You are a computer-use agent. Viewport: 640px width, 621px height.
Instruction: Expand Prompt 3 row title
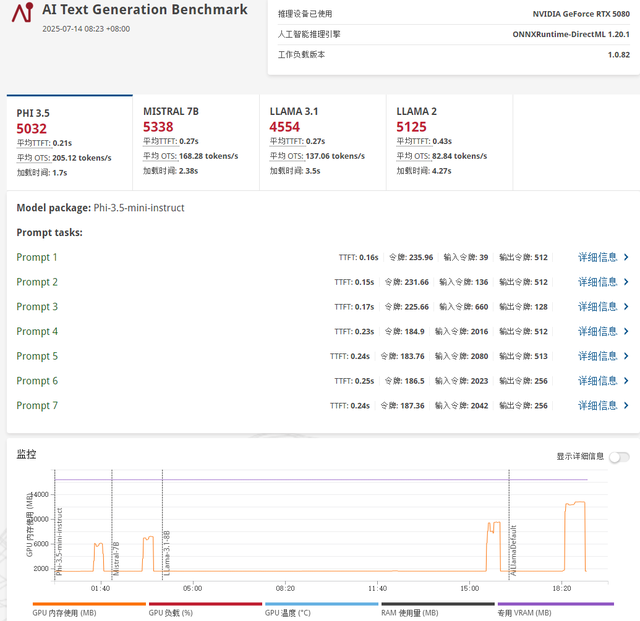coord(37,307)
